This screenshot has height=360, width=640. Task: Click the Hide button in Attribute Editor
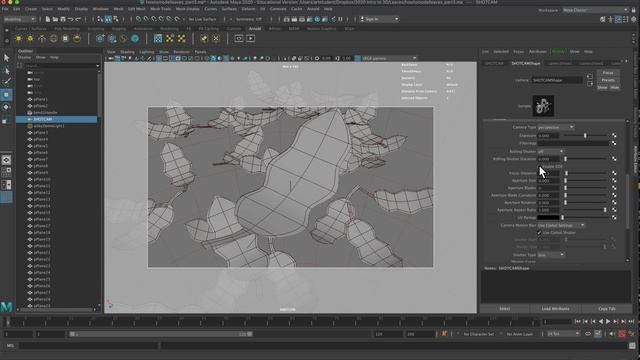[x=614, y=87]
